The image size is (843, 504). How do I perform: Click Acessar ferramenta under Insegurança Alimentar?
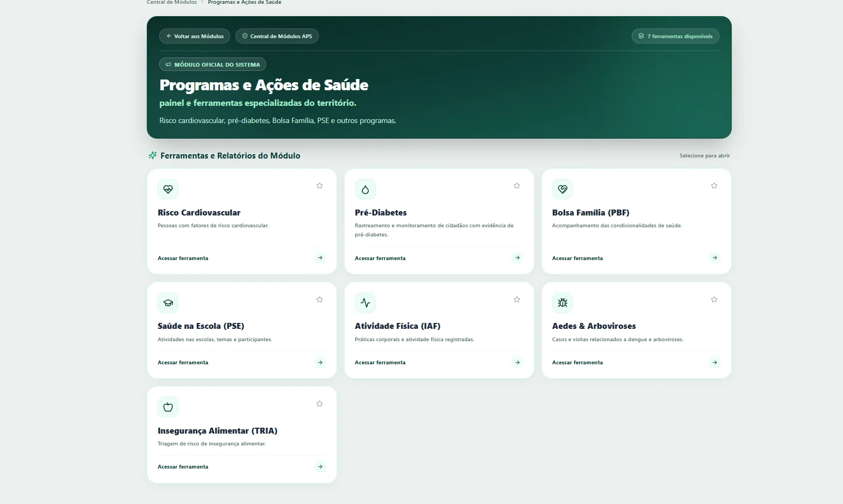(183, 467)
